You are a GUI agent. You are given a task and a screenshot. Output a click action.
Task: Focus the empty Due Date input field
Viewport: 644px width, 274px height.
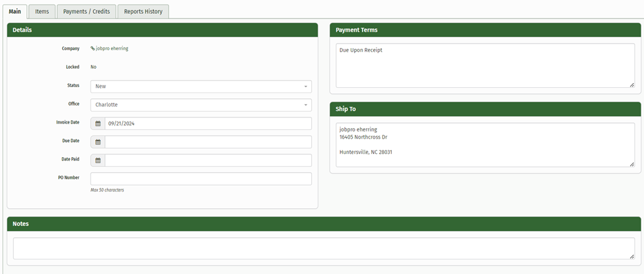pyautogui.click(x=207, y=142)
